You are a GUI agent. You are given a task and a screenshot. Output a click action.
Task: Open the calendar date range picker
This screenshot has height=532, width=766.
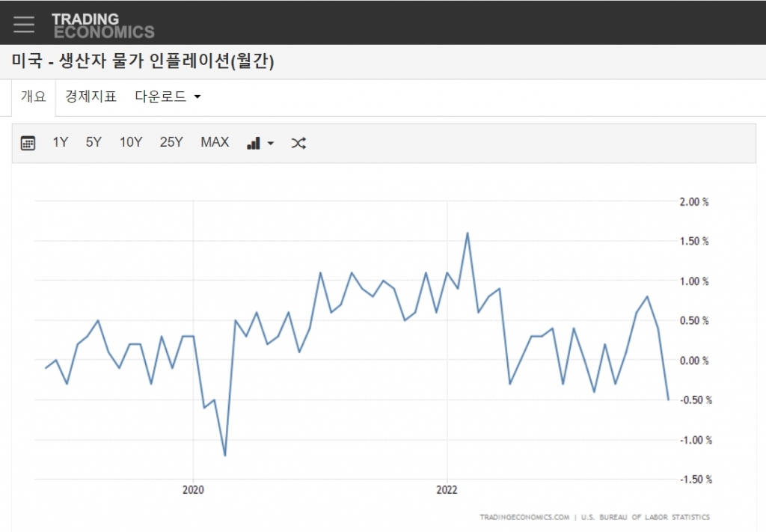[28, 143]
